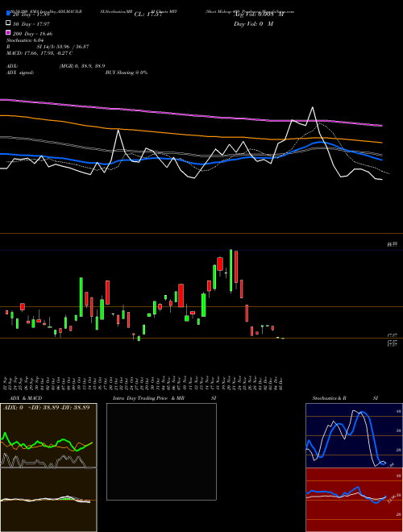The height and width of the screenshot is (532, 403).
Task: Click the MACD: 17.66, 17.93 values line
Action: pyautogui.click(x=39, y=53)
